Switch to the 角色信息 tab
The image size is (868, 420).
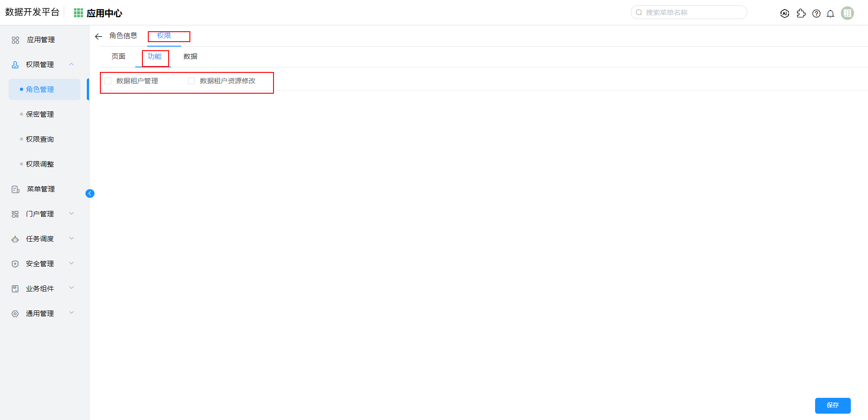pos(123,36)
